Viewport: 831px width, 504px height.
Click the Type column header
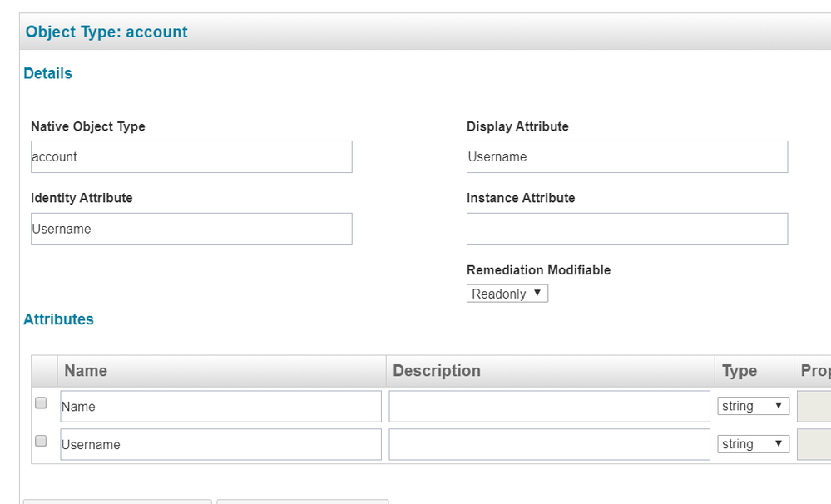click(x=739, y=371)
